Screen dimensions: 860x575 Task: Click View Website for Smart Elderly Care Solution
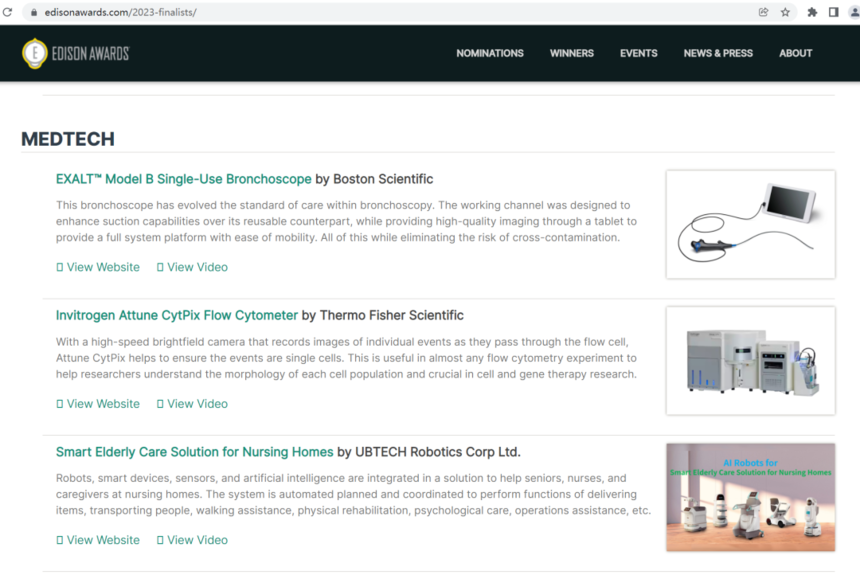point(98,540)
